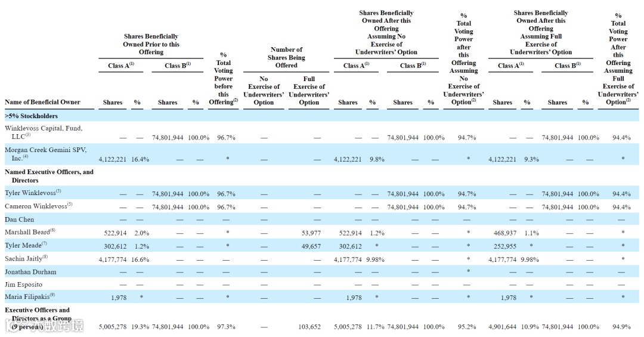Select the '>5% Stockholders' section row
This screenshot has height=337, width=644.
pos(321,116)
